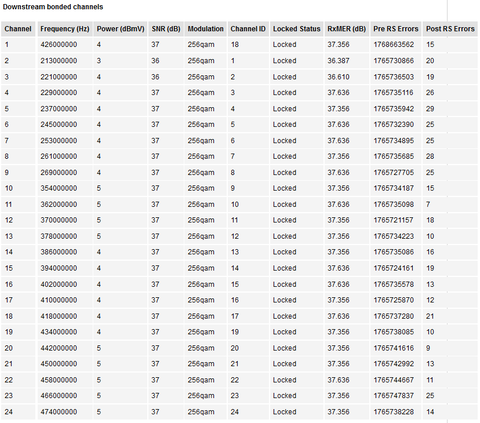Click Pre RS Errors value 1765732390
This screenshot has width=480, height=423.
(x=394, y=125)
